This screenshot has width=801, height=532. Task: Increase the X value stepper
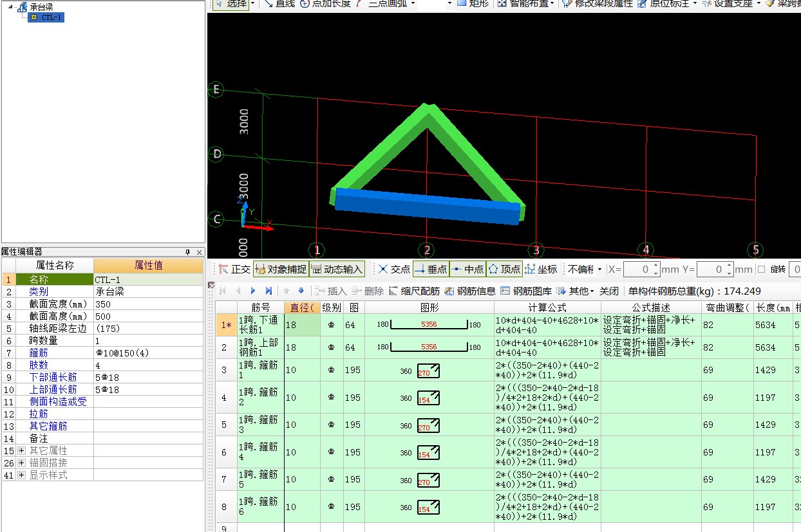click(x=656, y=266)
